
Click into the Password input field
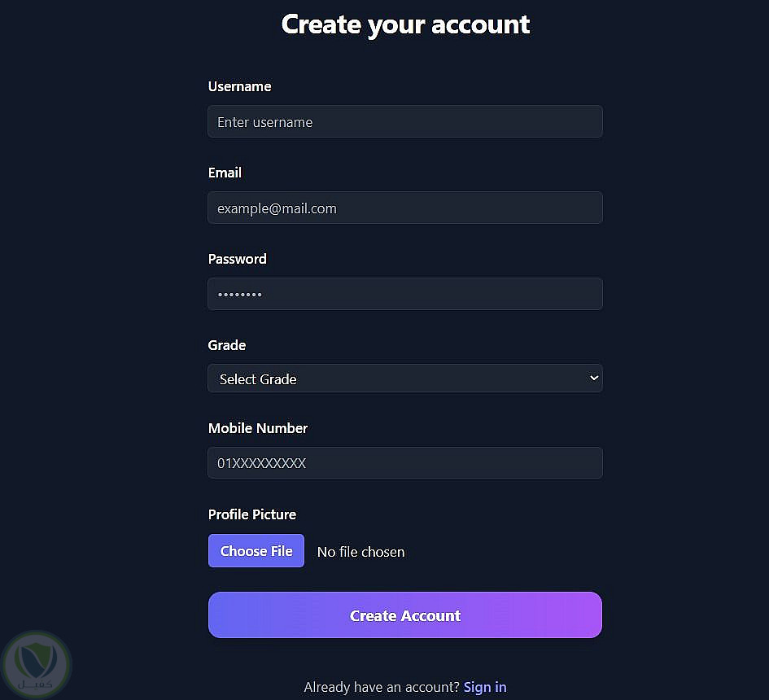[404, 294]
